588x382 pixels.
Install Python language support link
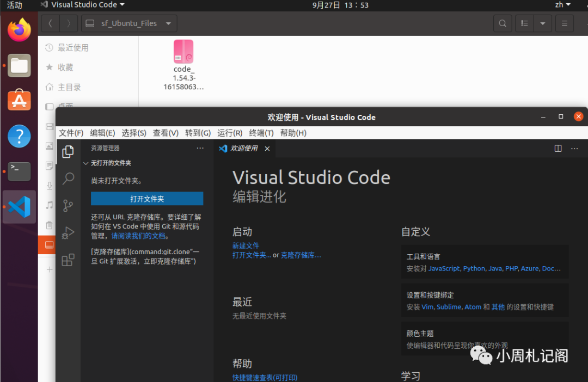(x=474, y=268)
